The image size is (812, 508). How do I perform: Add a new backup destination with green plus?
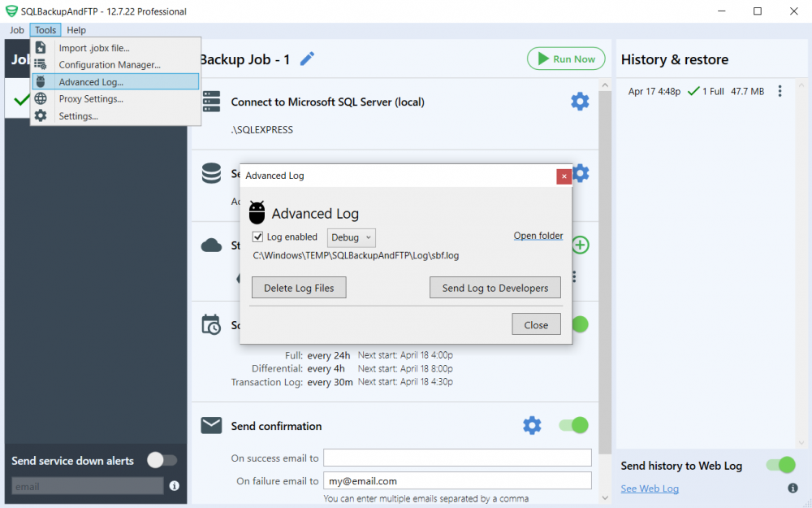pyautogui.click(x=580, y=245)
